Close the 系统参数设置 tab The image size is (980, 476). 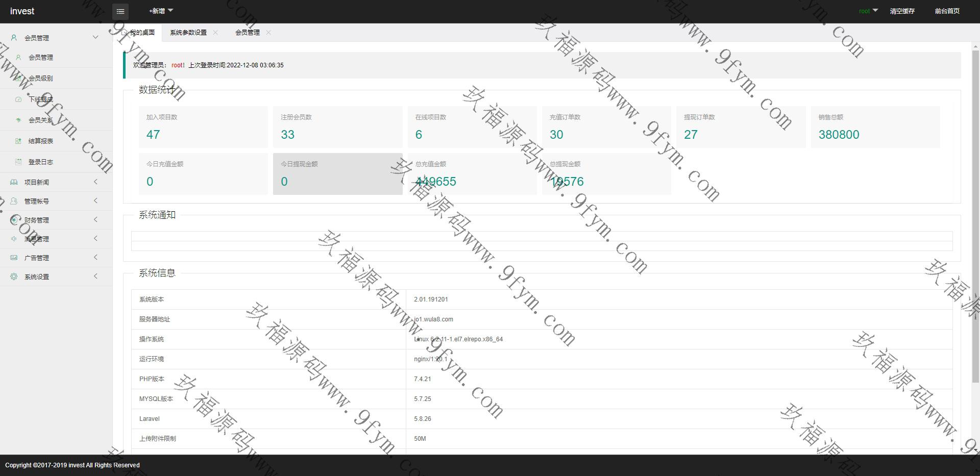(x=215, y=33)
